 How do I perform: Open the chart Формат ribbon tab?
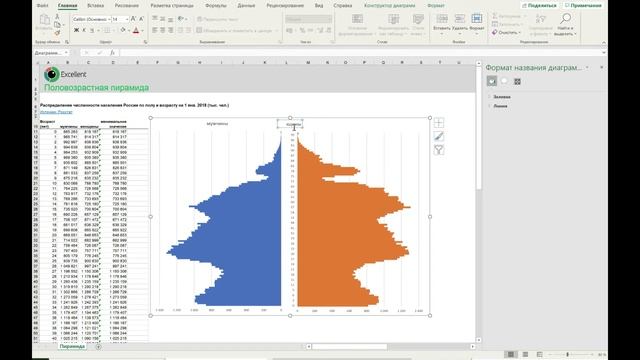[x=436, y=6]
